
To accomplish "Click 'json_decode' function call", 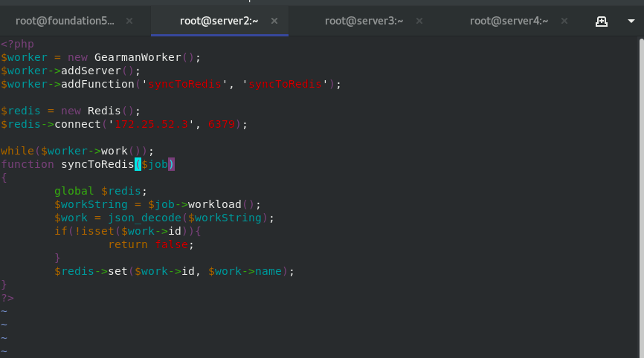I will coord(144,218).
